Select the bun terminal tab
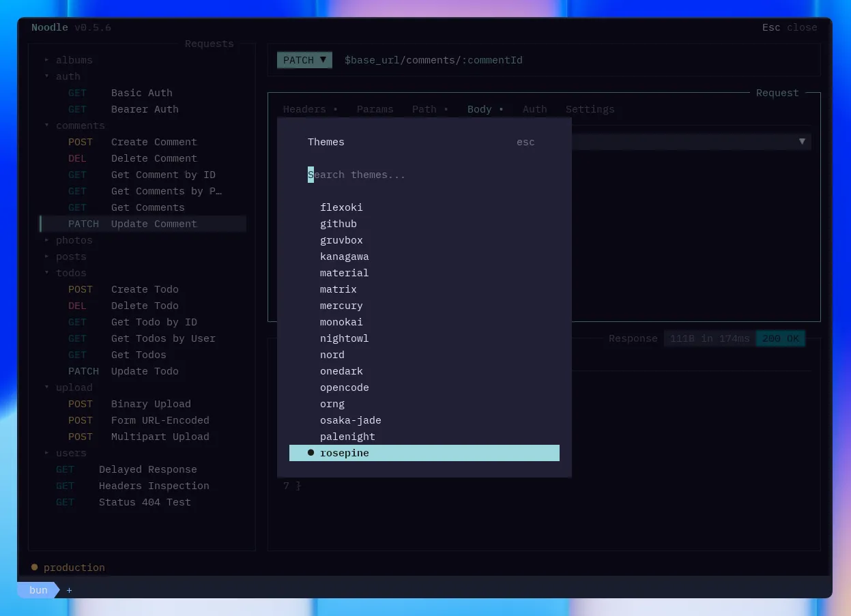The image size is (851, 616). (39, 590)
